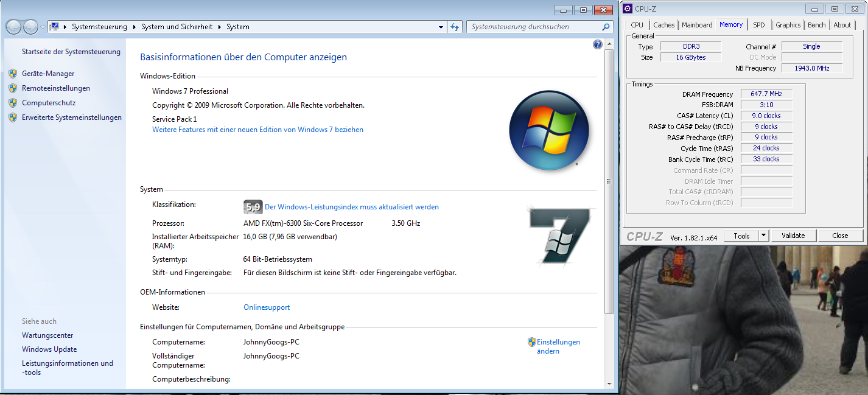Open Geräte-Manager link
This screenshot has height=395, width=868.
click(x=48, y=74)
